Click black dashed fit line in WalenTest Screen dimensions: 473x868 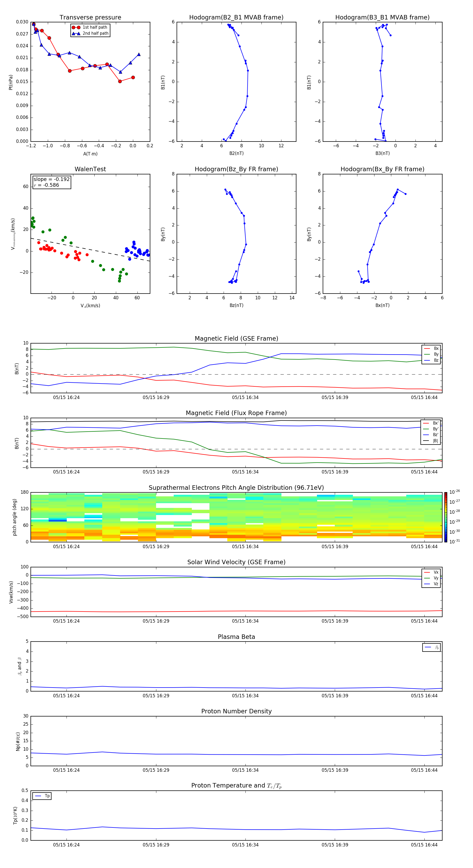90,250
